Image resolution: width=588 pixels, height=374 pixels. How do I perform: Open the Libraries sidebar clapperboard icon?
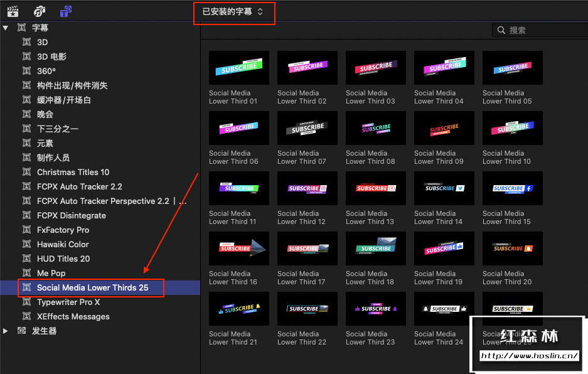pyautogui.click(x=13, y=12)
